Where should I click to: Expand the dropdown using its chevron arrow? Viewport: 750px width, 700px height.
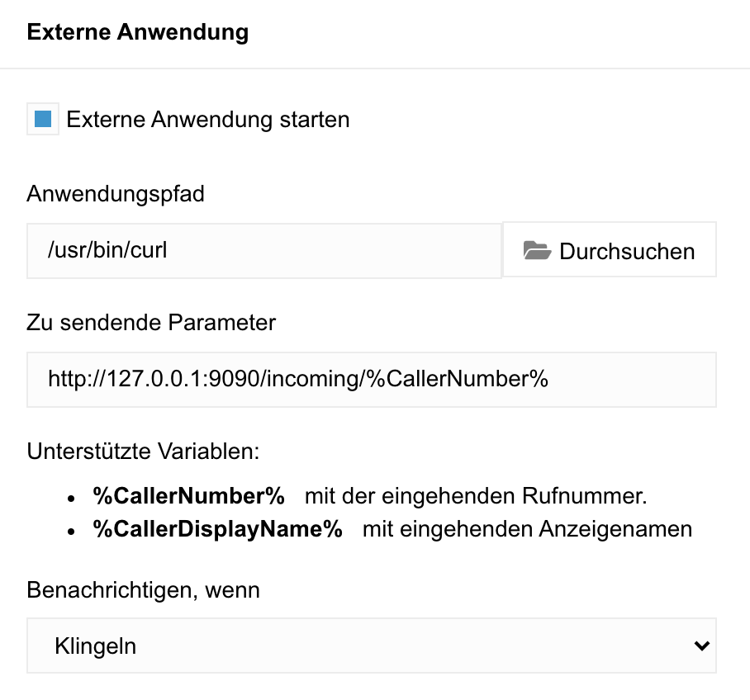pos(702,646)
